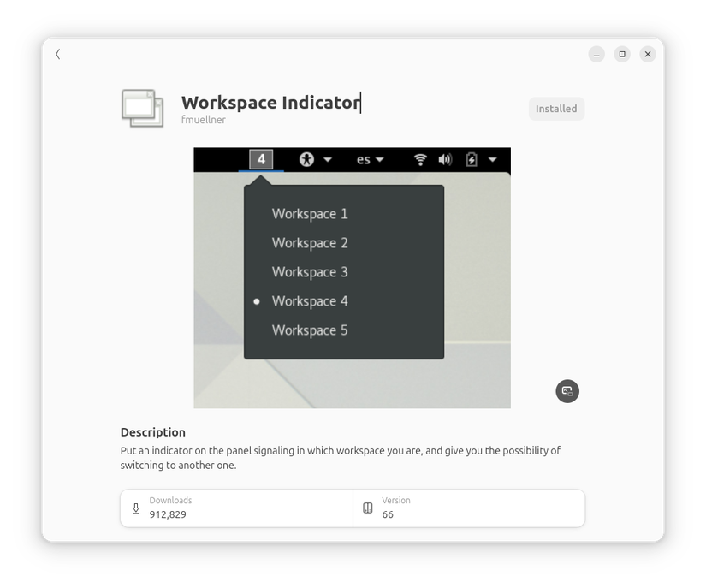Viewport: 706px width, 588px height.
Task: Select the Workspace 4 radio bullet
Action: pos(256,301)
